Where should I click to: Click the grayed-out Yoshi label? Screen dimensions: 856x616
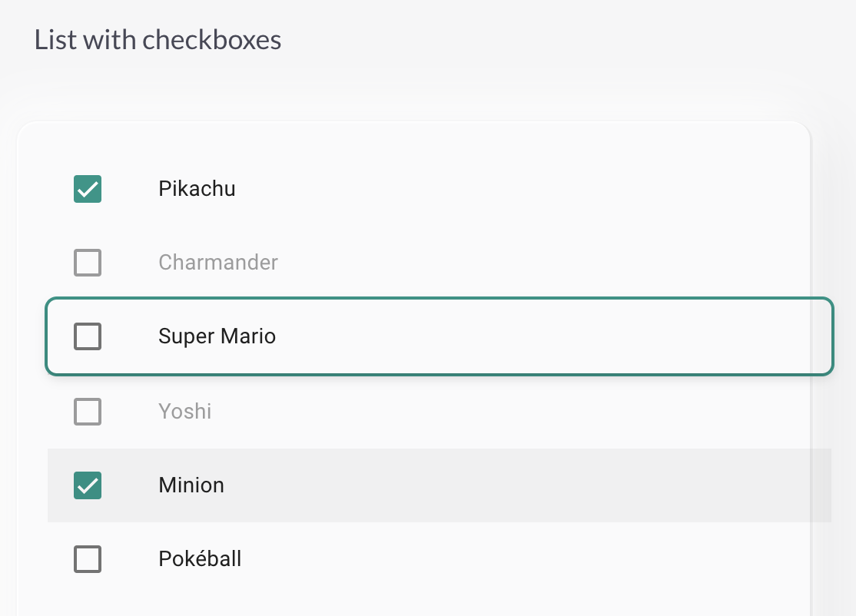(x=184, y=412)
